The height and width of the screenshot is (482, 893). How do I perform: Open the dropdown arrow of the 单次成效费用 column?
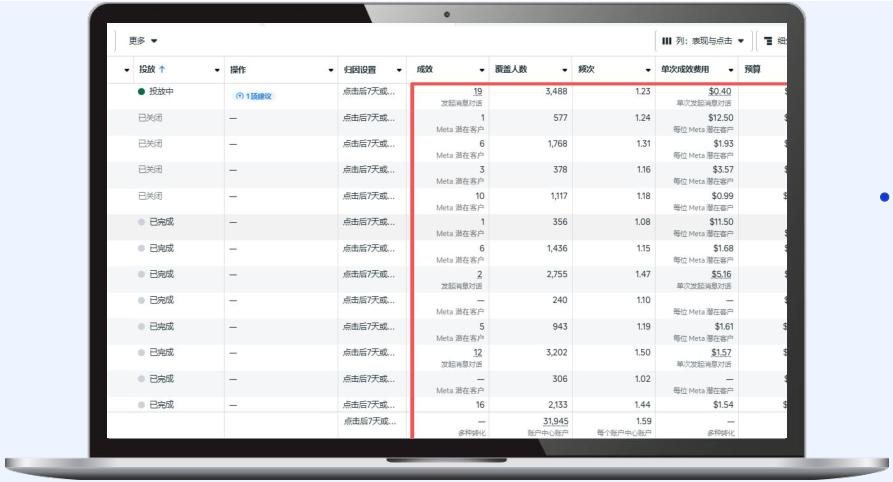click(x=731, y=70)
